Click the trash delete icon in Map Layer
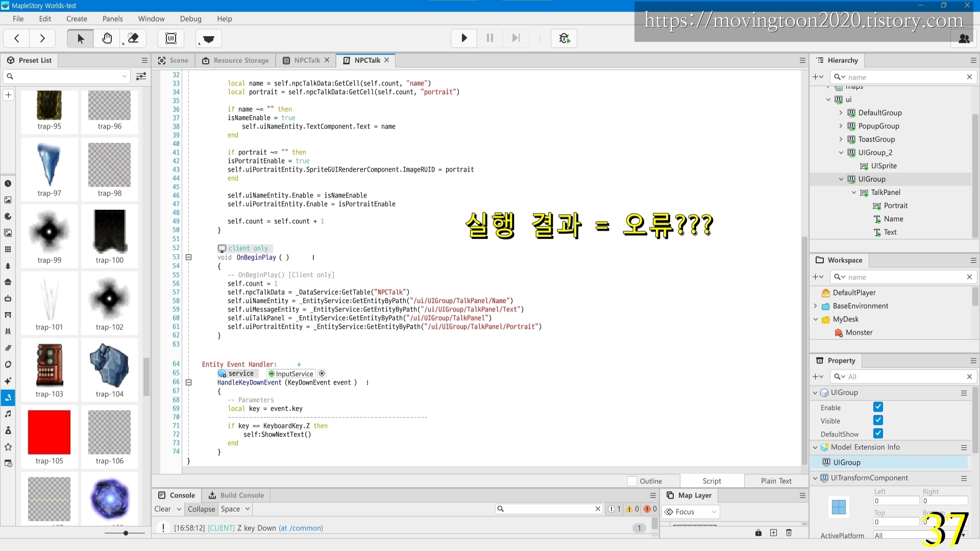The height and width of the screenshot is (551, 980). (x=789, y=533)
